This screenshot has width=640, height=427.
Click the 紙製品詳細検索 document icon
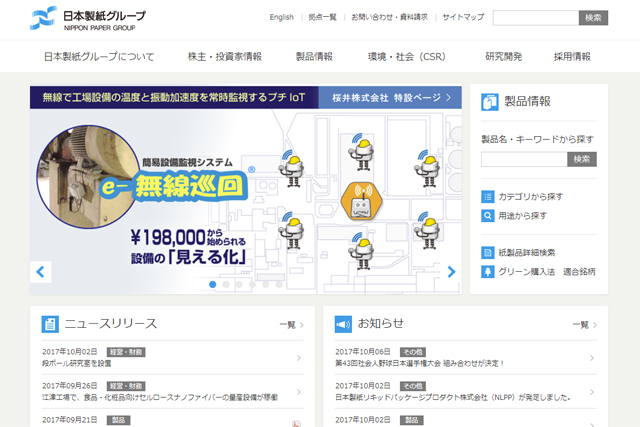coord(488,253)
